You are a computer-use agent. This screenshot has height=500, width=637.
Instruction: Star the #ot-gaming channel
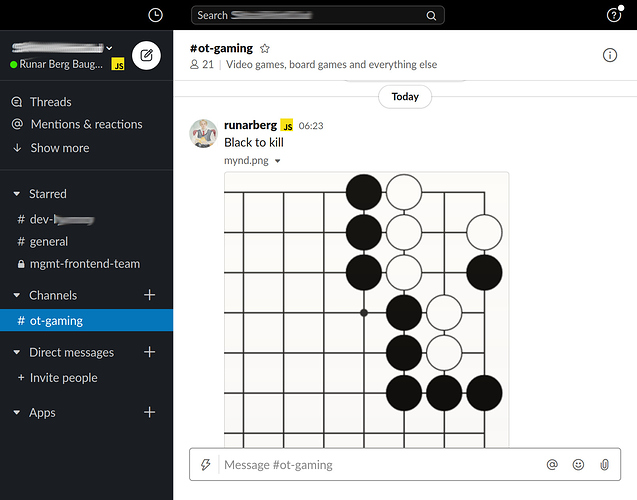point(265,48)
